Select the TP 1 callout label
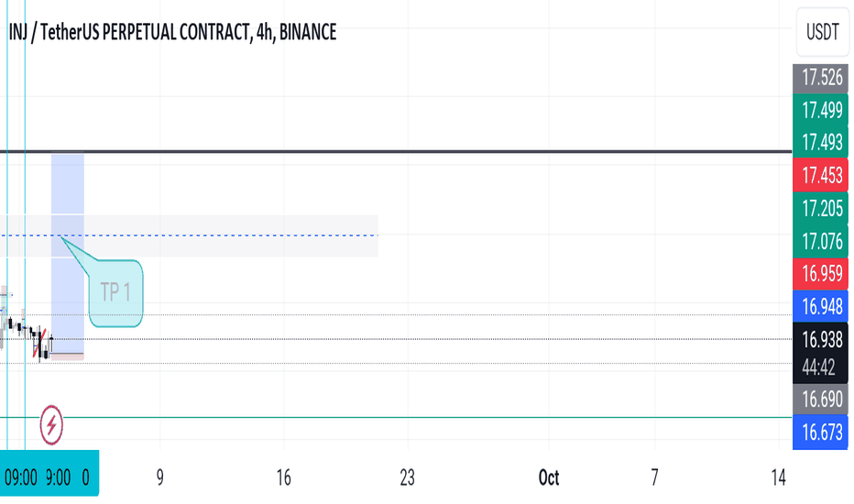This screenshot has width=854, height=504. click(x=116, y=293)
